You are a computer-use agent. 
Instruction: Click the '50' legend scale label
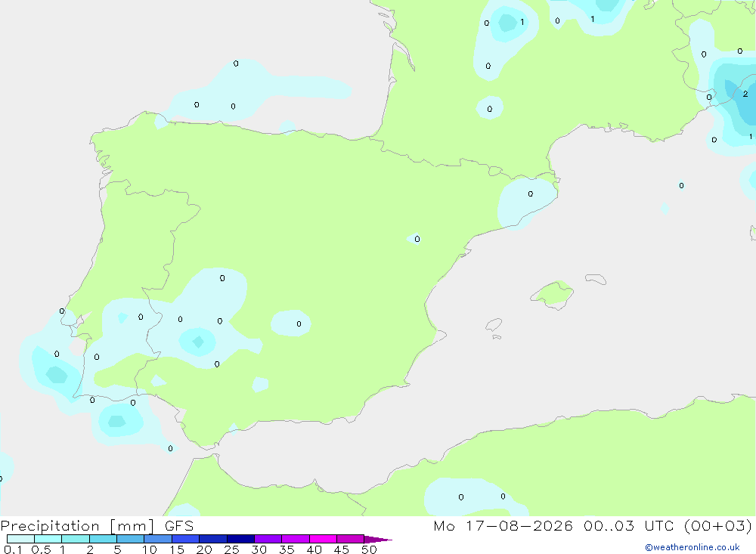(370, 549)
